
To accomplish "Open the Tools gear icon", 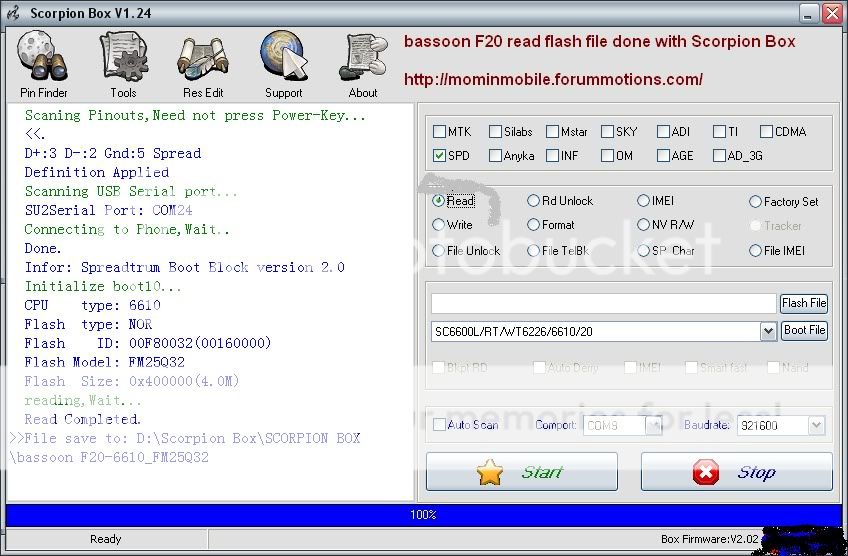I will [124, 56].
